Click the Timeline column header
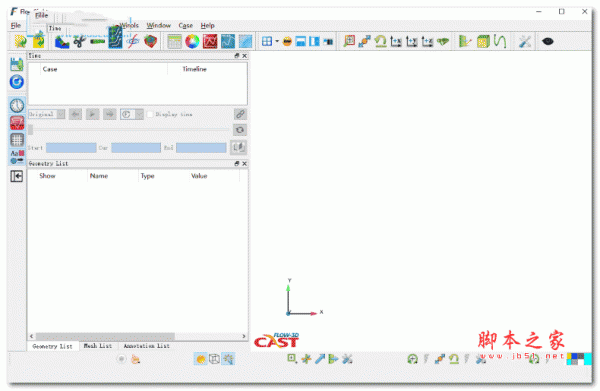This screenshot has height=391, width=600. (194, 69)
